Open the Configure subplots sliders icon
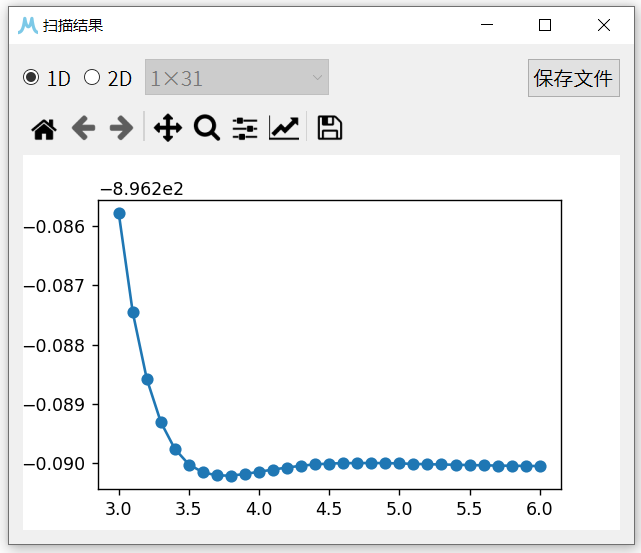The width and height of the screenshot is (641, 553). tap(245, 128)
